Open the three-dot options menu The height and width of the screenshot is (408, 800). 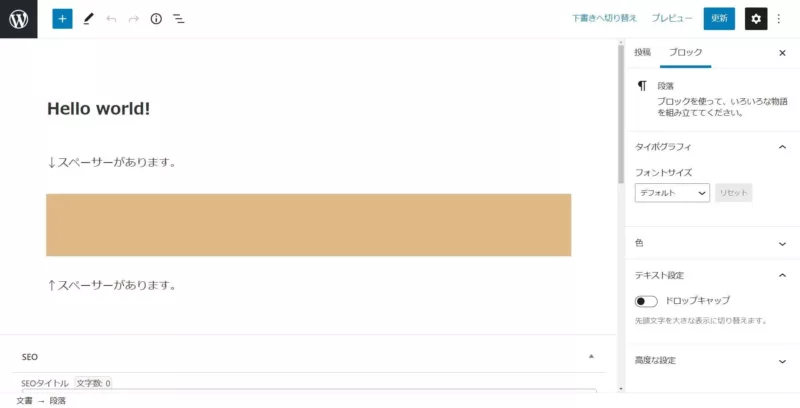[x=779, y=19]
